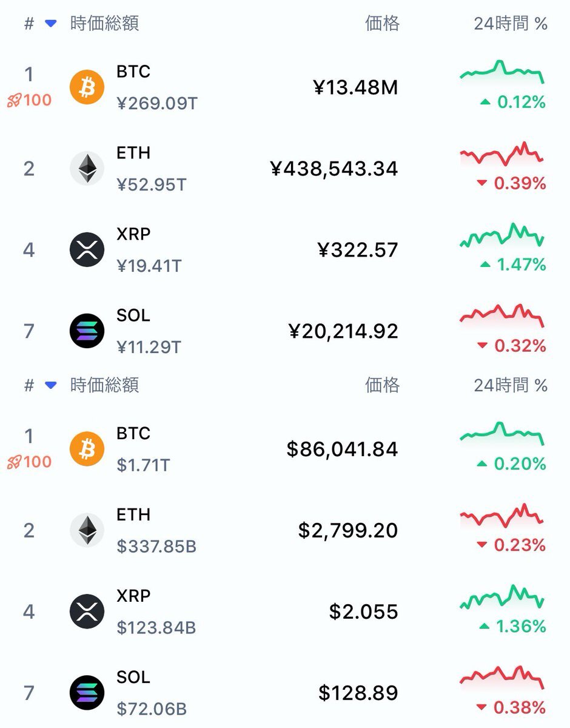Image resolution: width=570 pixels, height=728 pixels.
Task: Select the SOL ticker label with ¥11.29T cap
Action: pos(133,316)
